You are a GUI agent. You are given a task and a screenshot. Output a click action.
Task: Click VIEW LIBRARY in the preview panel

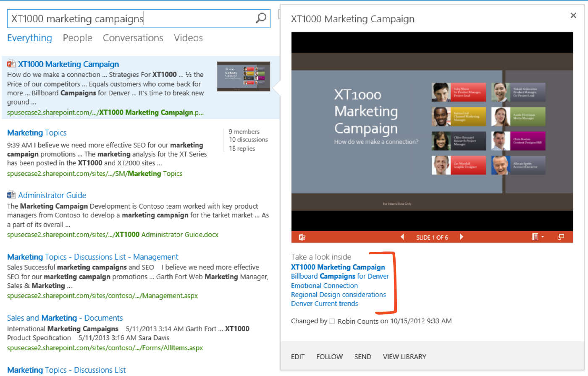tap(404, 357)
